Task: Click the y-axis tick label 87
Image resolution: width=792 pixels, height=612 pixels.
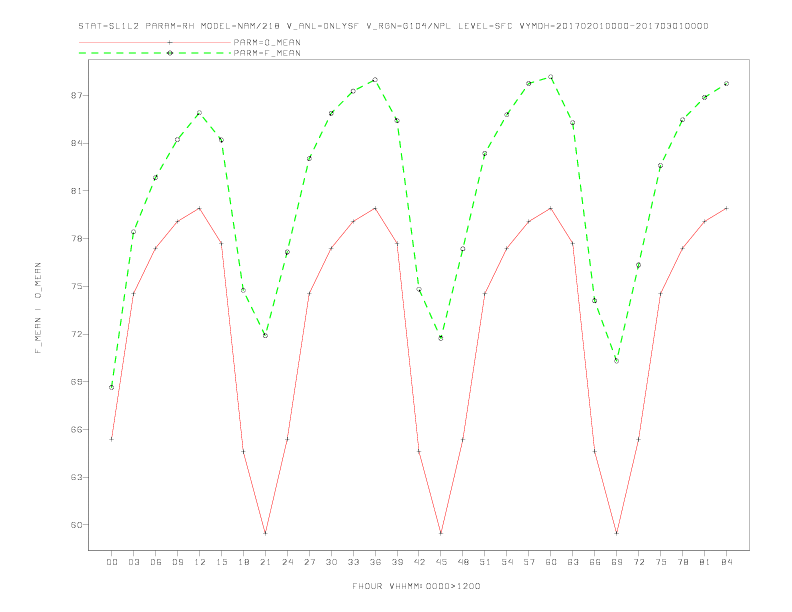Action: click(77, 95)
